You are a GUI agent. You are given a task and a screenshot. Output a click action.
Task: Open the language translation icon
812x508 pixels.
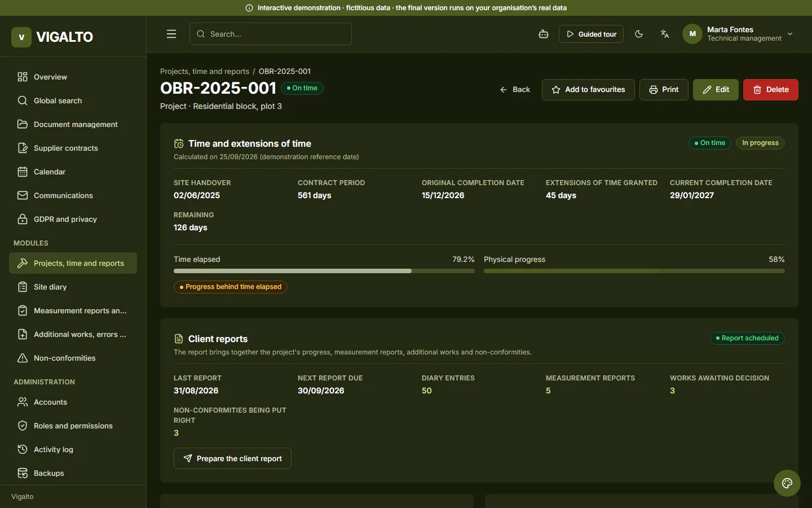point(665,34)
